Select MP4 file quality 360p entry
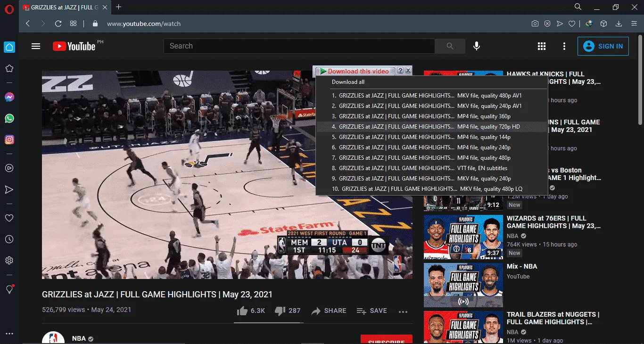This screenshot has width=644, height=344. pos(431,116)
